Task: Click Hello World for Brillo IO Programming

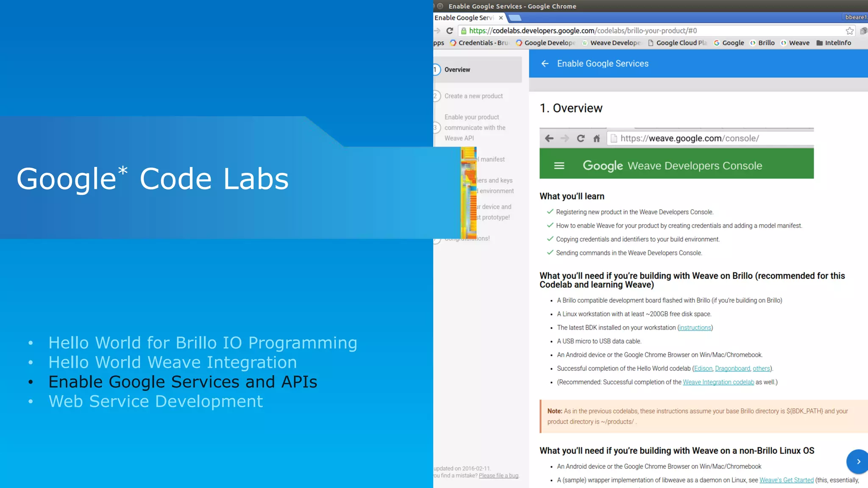Action: [203, 343]
